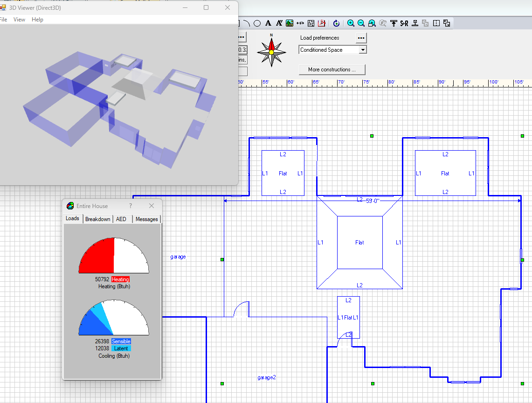Click the dimension arrows tool icon
532x403 pixels.
(x=300, y=23)
